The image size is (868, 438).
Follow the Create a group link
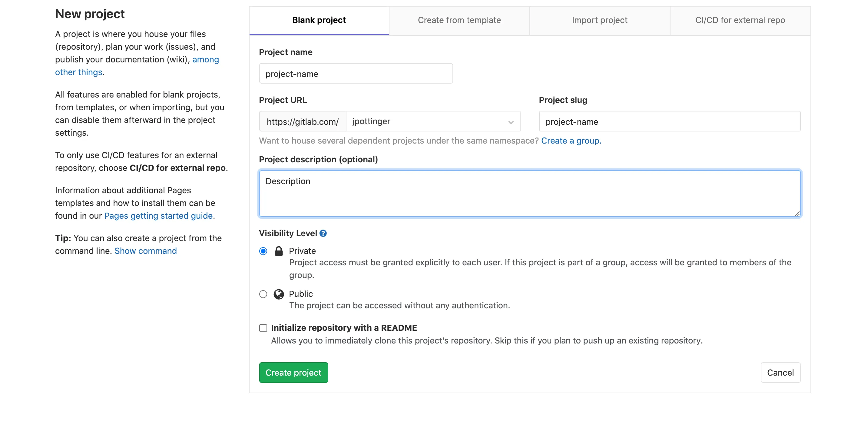coord(571,141)
